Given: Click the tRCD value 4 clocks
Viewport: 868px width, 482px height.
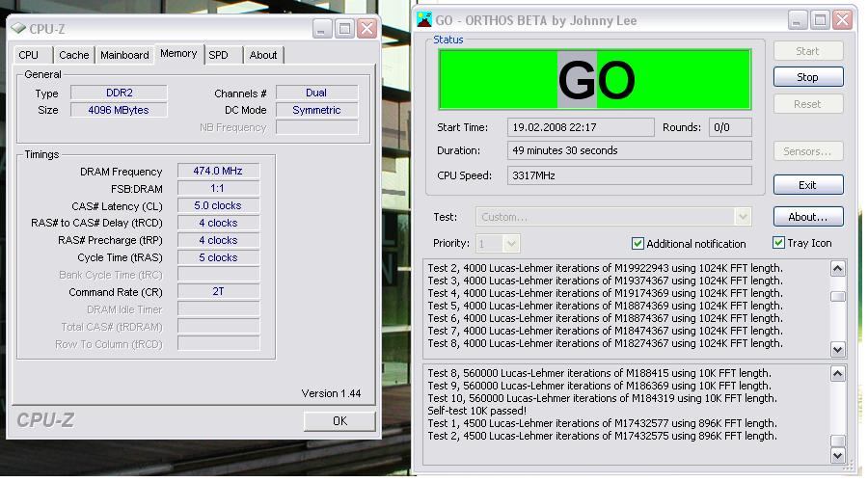Looking at the screenshot, I should pos(218,223).
